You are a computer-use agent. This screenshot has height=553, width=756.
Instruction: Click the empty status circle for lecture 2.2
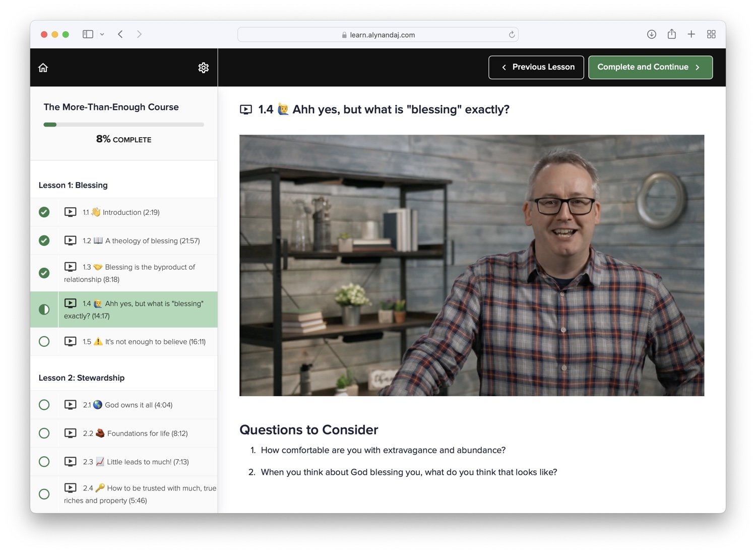[44, 433]
